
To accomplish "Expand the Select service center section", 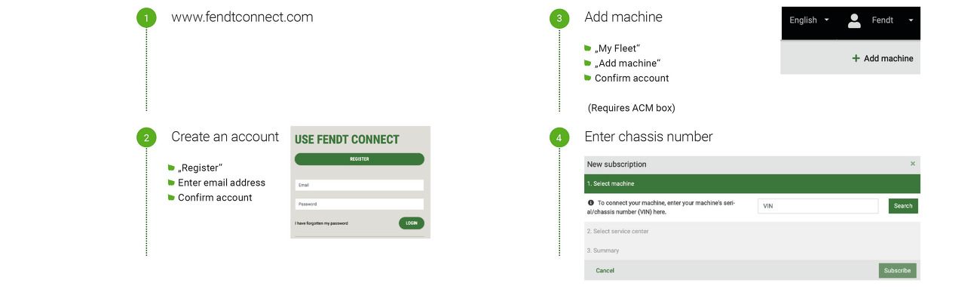I will [752, 232].
